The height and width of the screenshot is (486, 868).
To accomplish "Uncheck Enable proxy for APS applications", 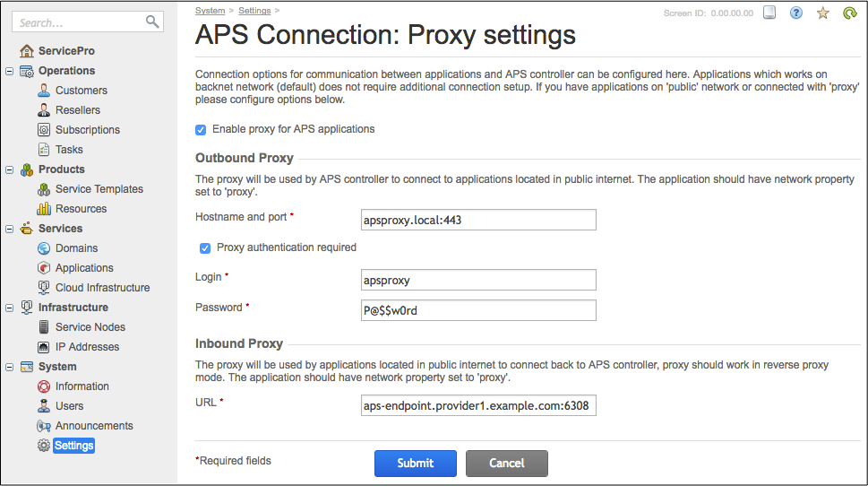I will click(201, 129).
